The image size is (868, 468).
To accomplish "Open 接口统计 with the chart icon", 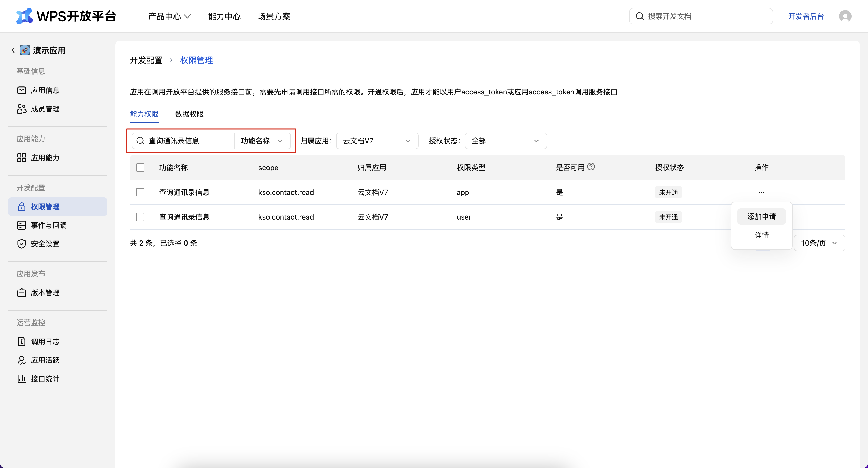I will (x=45, y=378).
